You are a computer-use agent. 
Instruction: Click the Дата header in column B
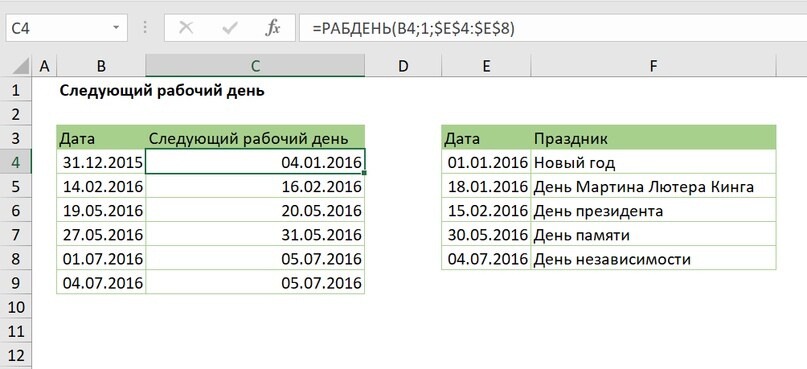click(x=101, y=137)
